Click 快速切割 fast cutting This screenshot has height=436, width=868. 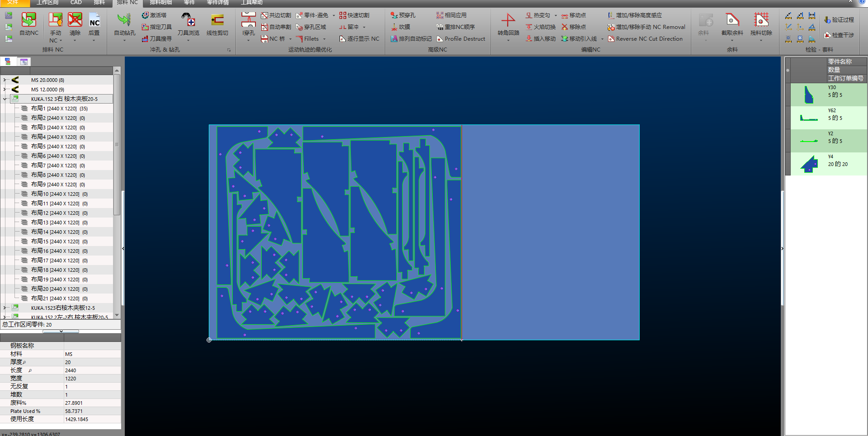click(354, 15)
